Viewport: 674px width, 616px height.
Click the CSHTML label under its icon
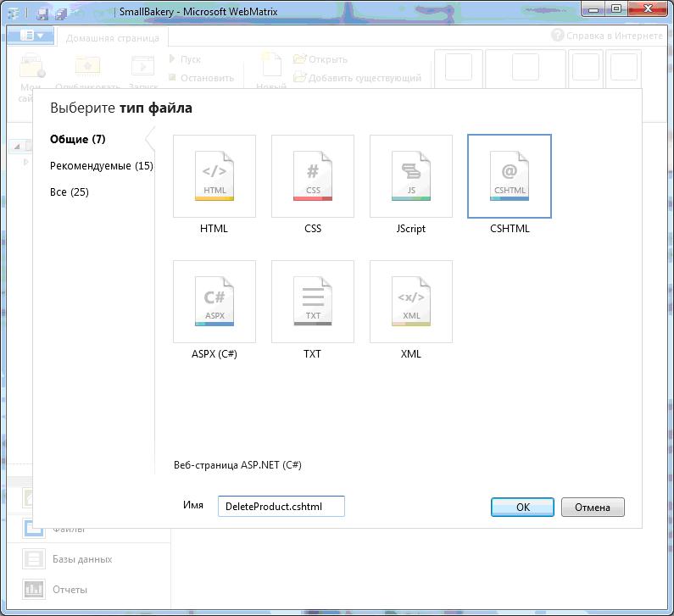tap(510, 229)
